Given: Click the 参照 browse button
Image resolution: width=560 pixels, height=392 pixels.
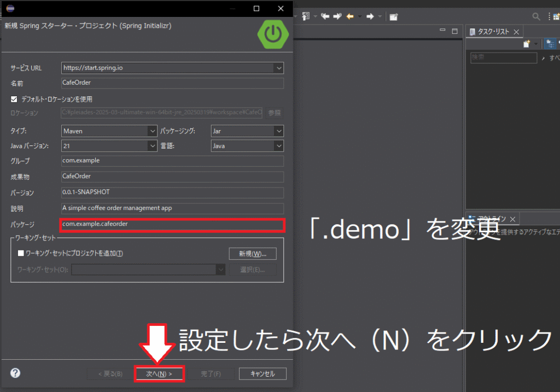Looking at the screenshot, I should (x=275, y=113).
